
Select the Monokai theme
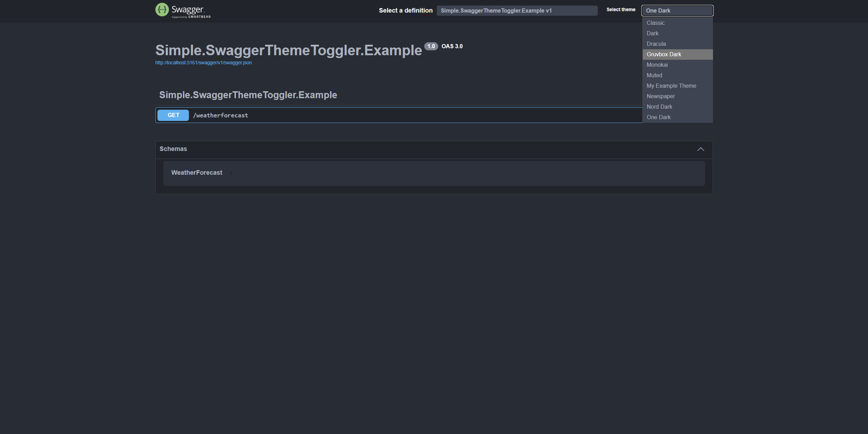point(657,65)
